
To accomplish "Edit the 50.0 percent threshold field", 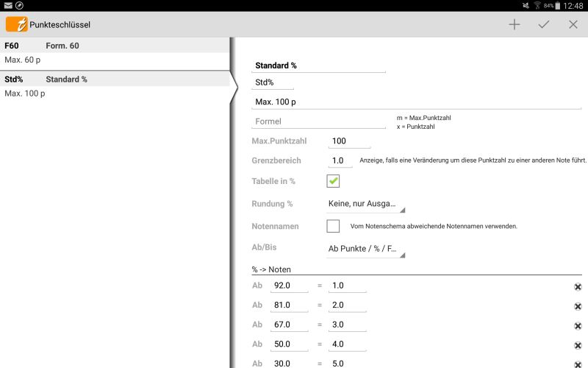I will click(289, 344).
